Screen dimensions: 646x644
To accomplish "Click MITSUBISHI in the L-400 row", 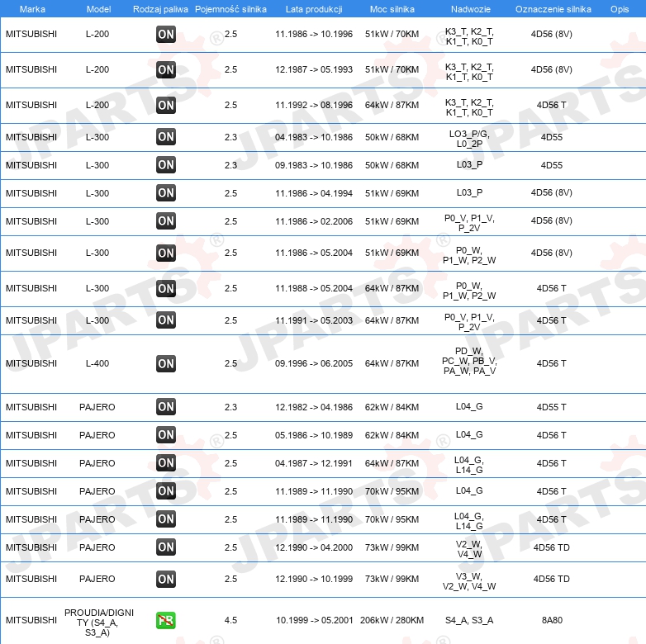I will 31,363.
